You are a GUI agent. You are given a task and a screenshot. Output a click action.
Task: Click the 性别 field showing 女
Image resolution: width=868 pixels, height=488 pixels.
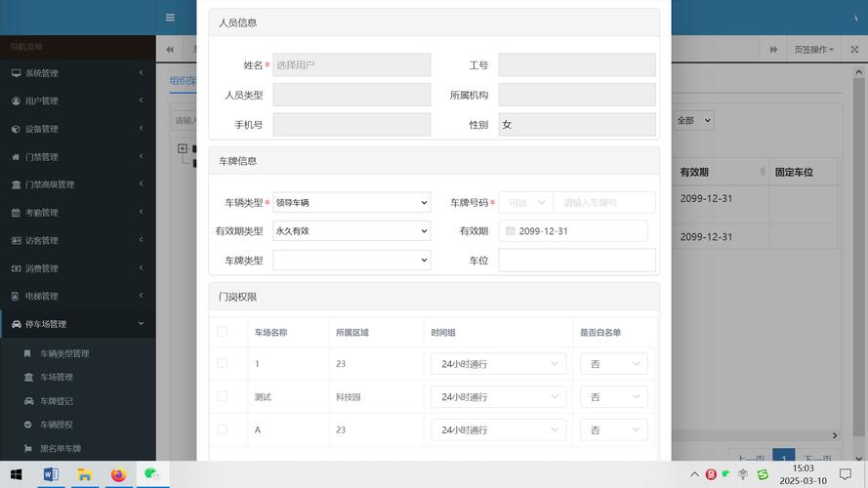tap(577, 125)
